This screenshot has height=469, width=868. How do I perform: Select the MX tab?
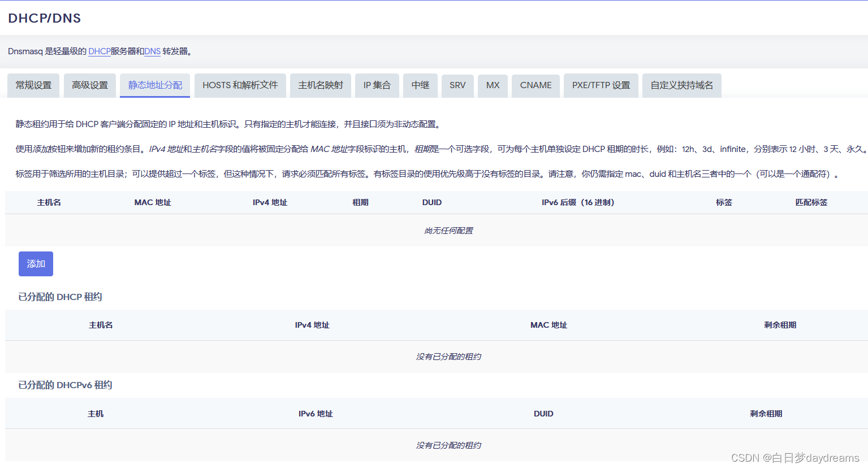[x=492, y=85]
